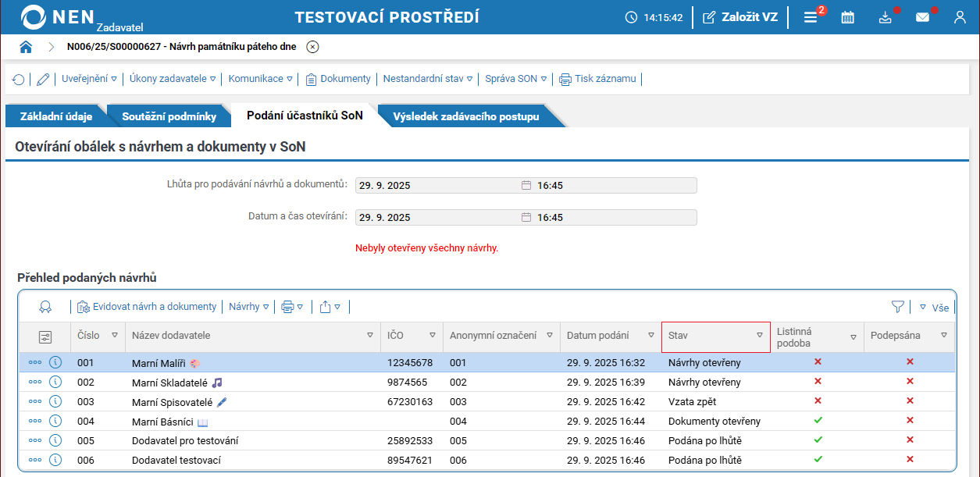This screenshot has height=477, width=980.
Task: Open the table filter funnel icon
Action: (x=898, y=307)
